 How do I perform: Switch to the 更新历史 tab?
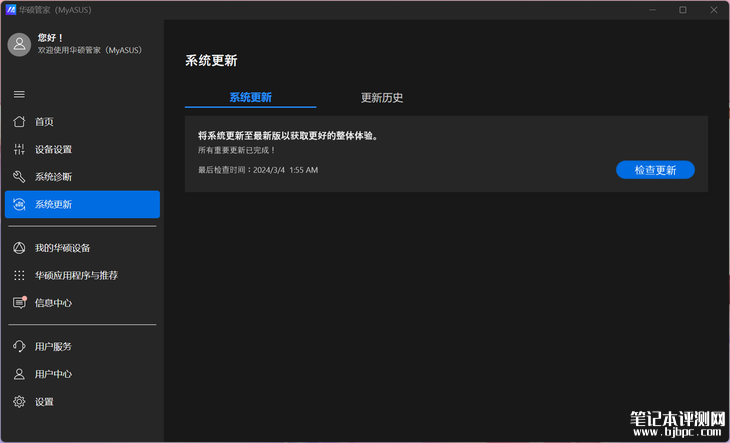click(x=382, y=98)
